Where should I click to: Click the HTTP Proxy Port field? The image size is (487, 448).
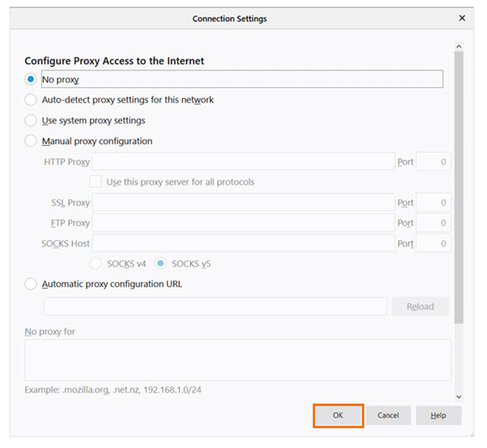(433, 161)
